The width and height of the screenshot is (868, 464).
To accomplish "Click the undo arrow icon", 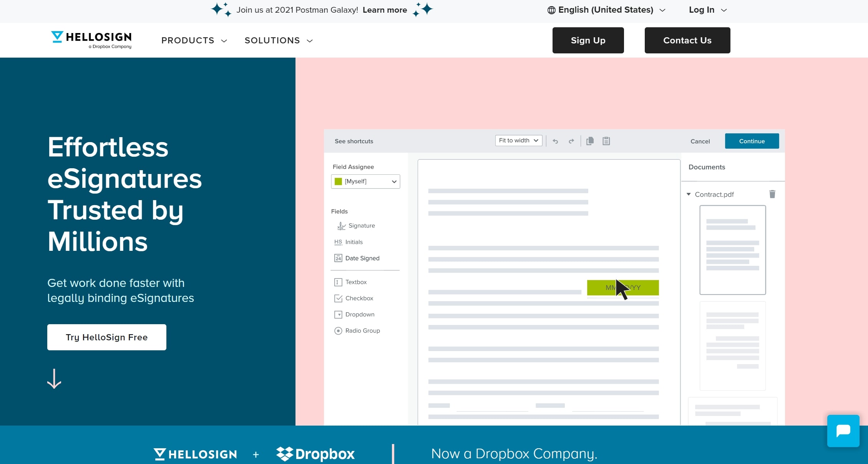I will (555, 141).
